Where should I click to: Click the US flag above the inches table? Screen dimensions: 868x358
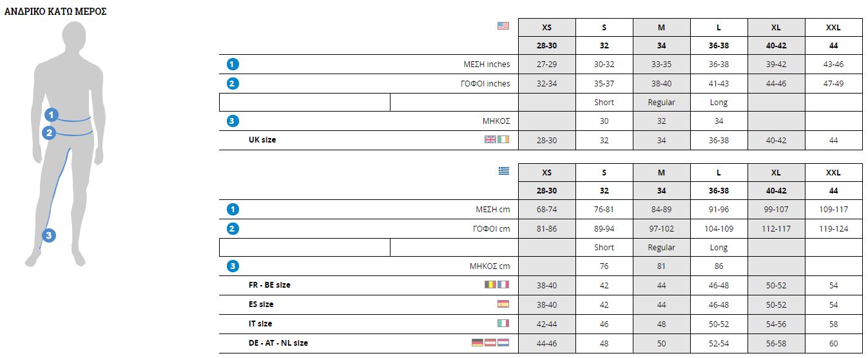point(503,26)
